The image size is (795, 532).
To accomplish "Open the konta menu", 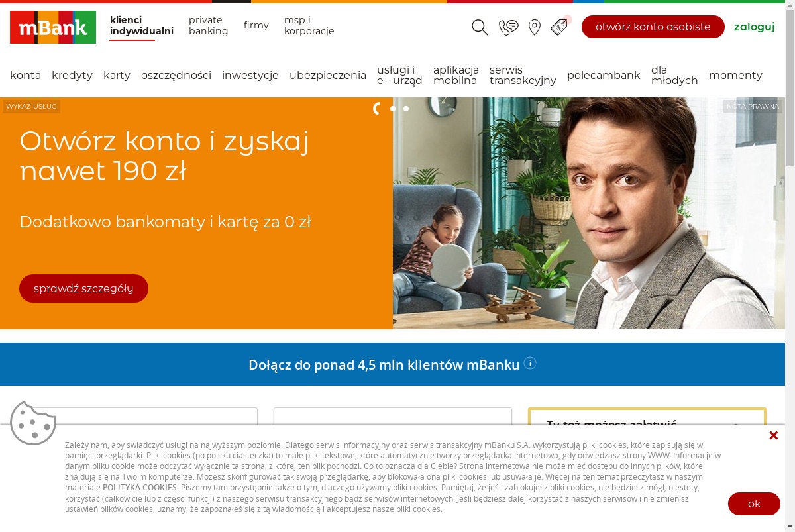I will coord(25,75).
